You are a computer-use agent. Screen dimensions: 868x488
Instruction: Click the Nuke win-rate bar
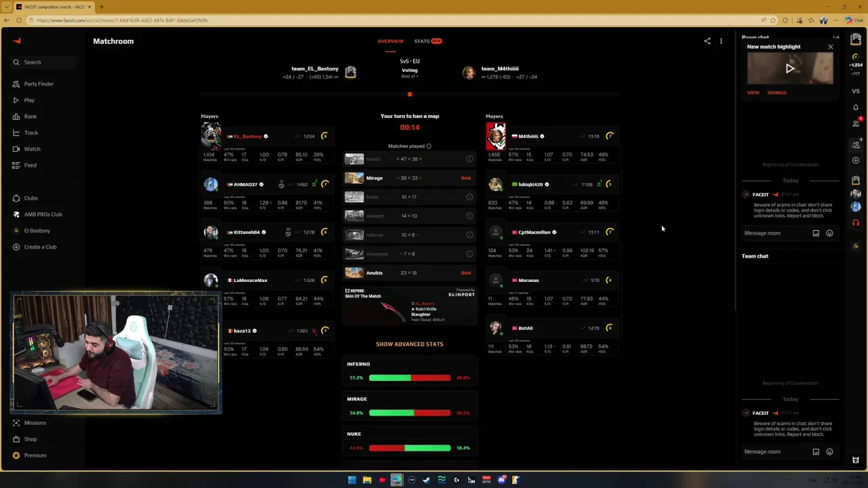coord(410,448)
